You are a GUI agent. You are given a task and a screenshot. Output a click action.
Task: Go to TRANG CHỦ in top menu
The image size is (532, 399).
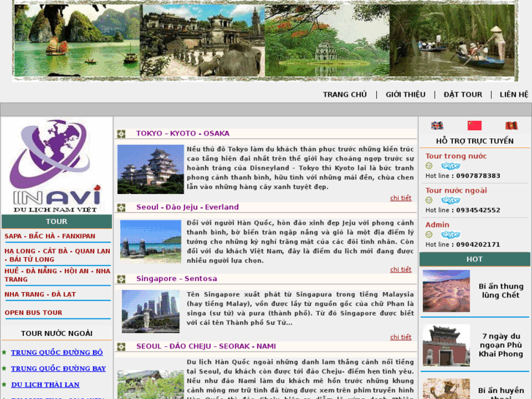pos(345,94)
